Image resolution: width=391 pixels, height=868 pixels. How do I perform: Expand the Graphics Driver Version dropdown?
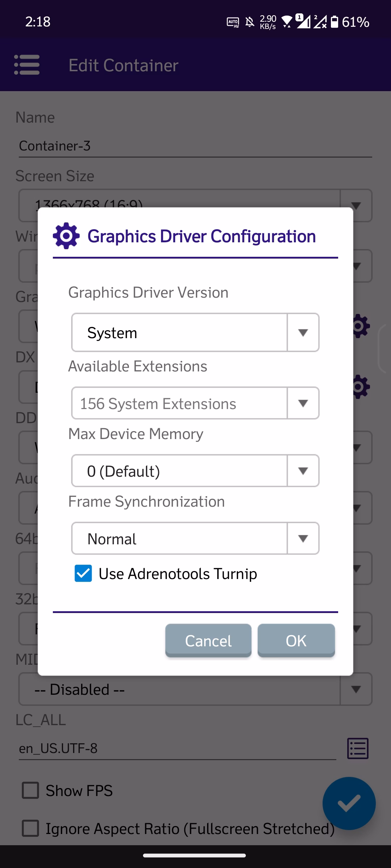(195, 332)
